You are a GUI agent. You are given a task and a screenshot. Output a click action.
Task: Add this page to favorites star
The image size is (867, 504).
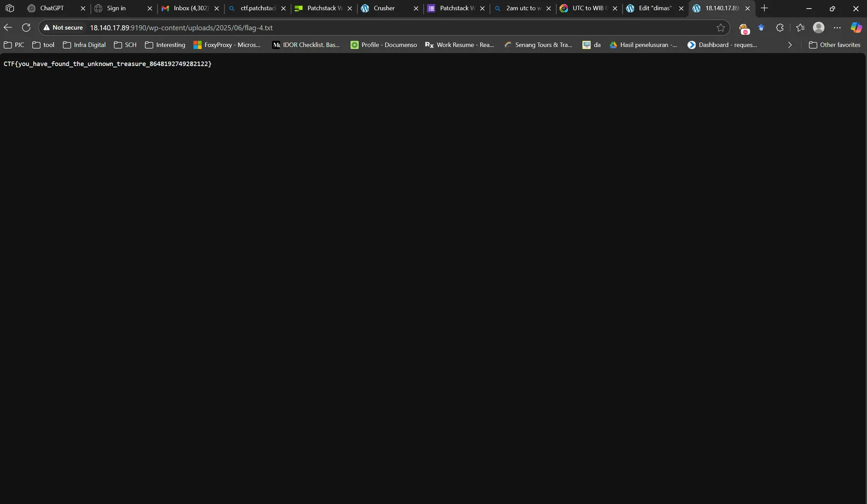point(721,28)
